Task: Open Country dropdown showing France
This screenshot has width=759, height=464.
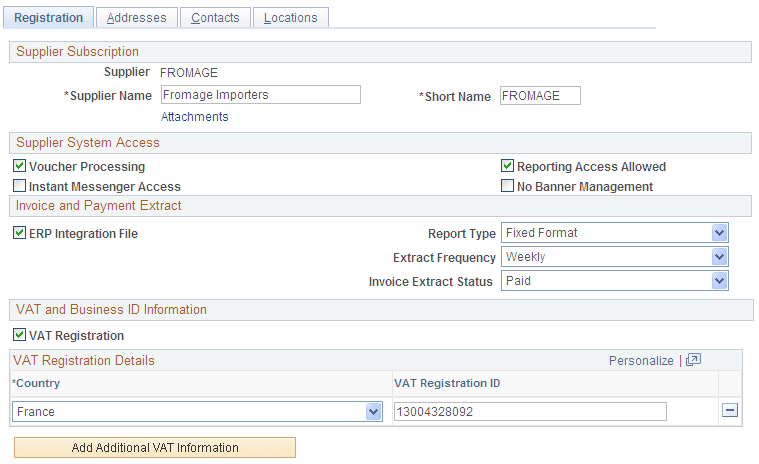Action: coord(197,412)
